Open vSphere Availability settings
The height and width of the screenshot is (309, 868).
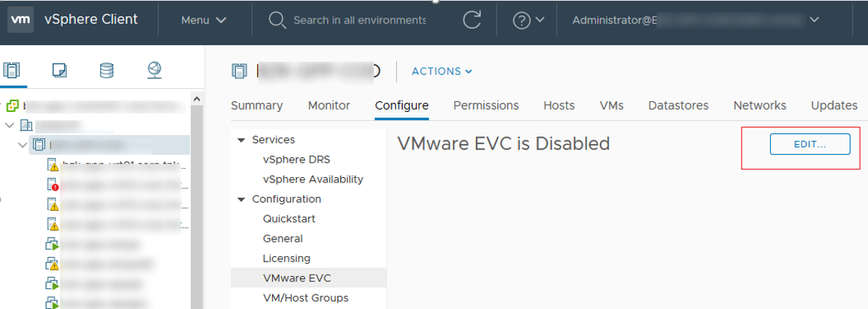(x=313, y=179)
